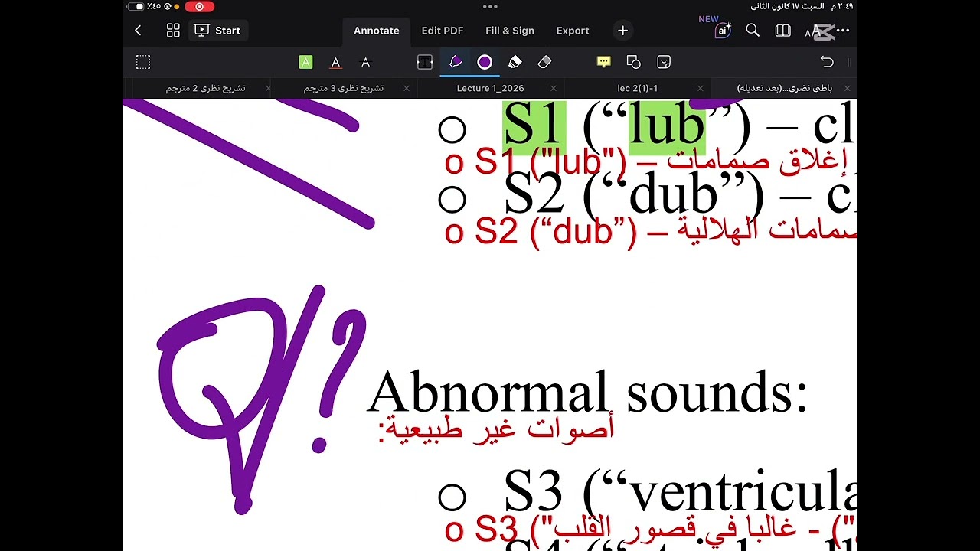Select the باطني نضري (بعد تعديله) document tab

[784, 88]
